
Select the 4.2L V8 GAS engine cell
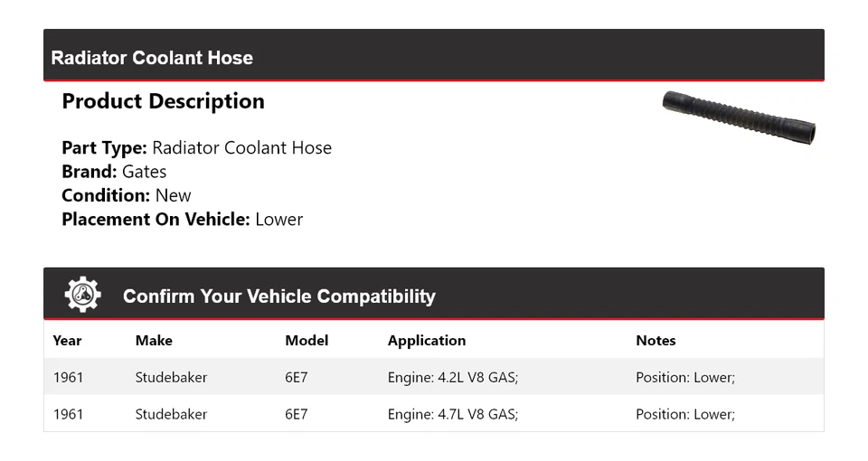coord(453,377)
